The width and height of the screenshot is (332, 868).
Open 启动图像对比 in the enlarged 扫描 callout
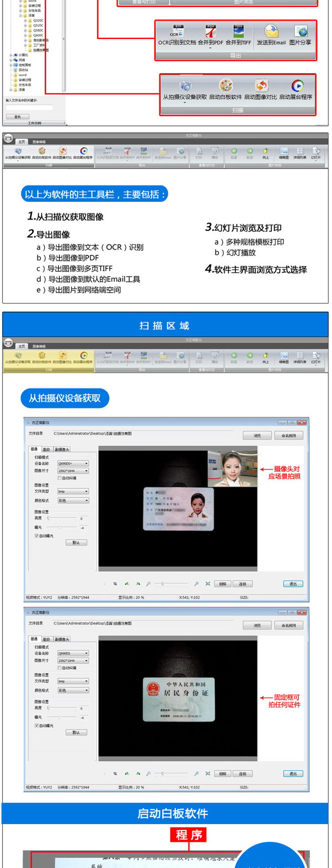coord(261,89)
